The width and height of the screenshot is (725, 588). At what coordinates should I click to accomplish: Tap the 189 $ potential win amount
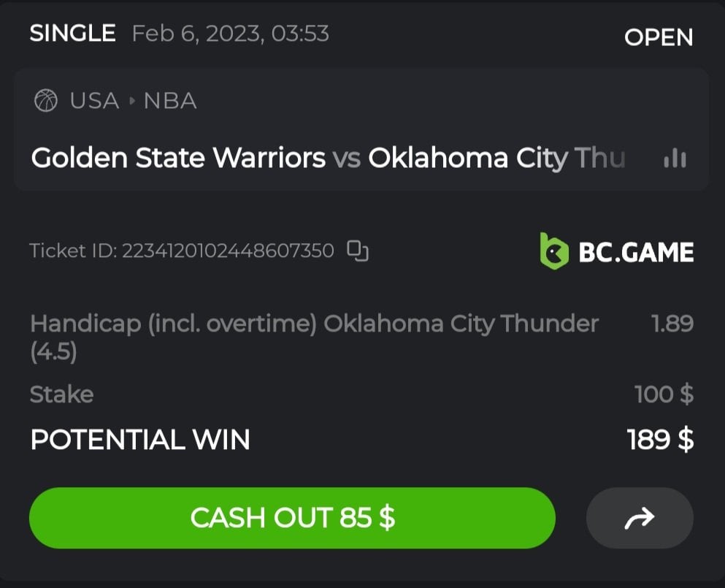(660, 440)
